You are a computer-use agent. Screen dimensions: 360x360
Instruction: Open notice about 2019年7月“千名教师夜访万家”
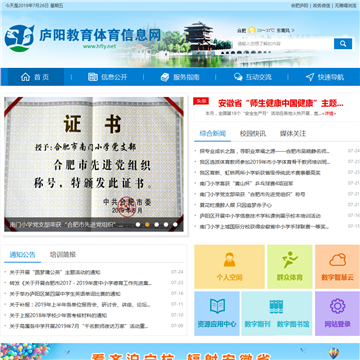click(79, 326)
